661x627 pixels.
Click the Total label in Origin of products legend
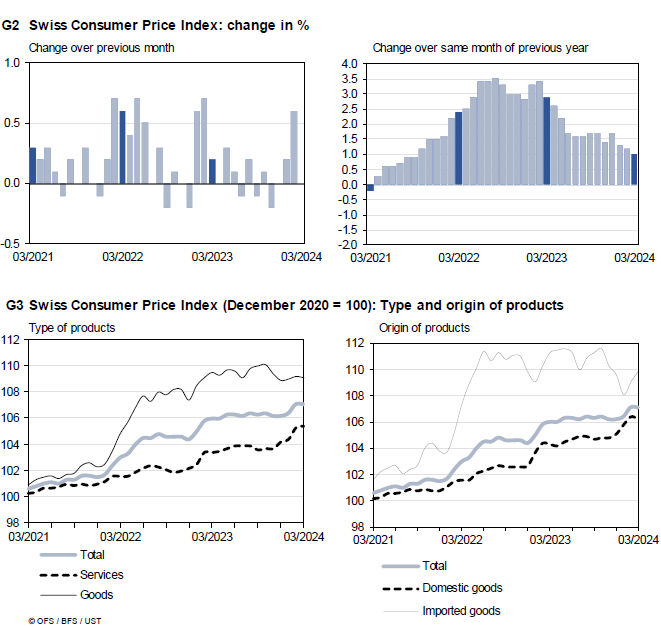pyautogui.click(x=436, y=566)
